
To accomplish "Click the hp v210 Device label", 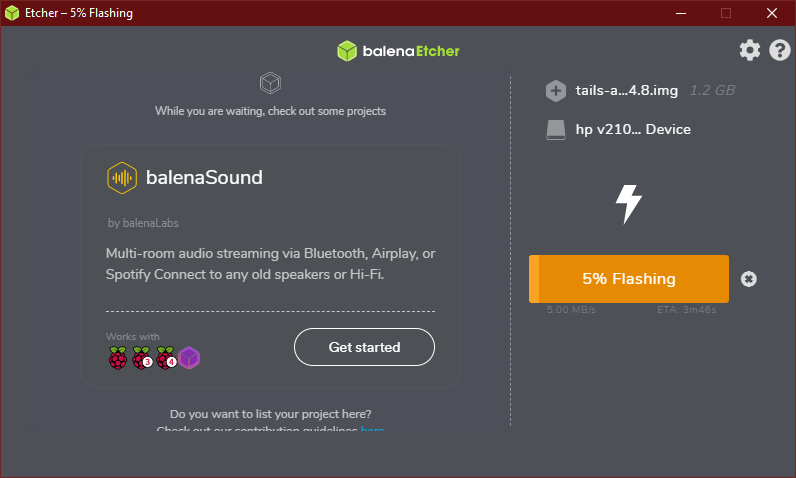I will click(633, 130).
